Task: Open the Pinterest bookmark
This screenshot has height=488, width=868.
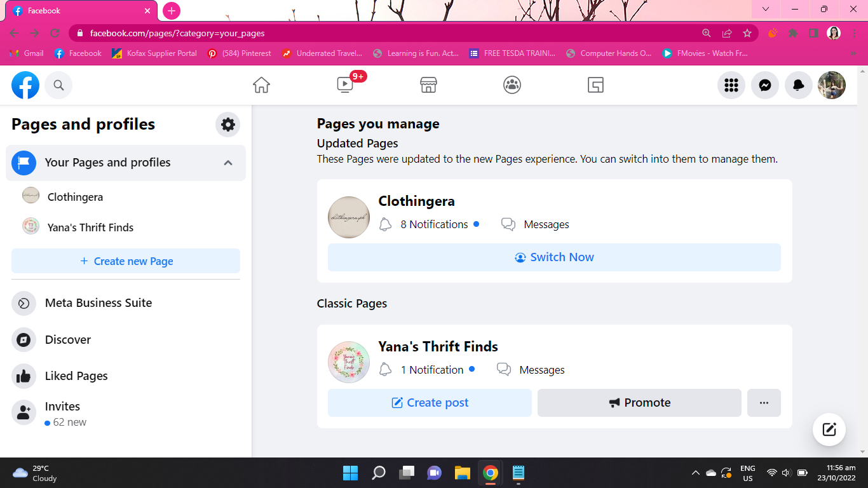Action: point(240,53)
